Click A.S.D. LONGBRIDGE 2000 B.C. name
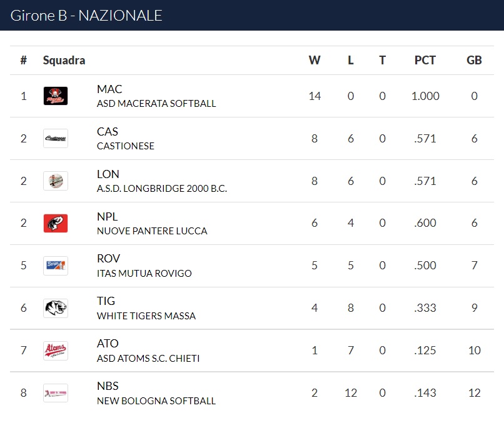This screenshot has width=504, height=423. pos(162,188)
